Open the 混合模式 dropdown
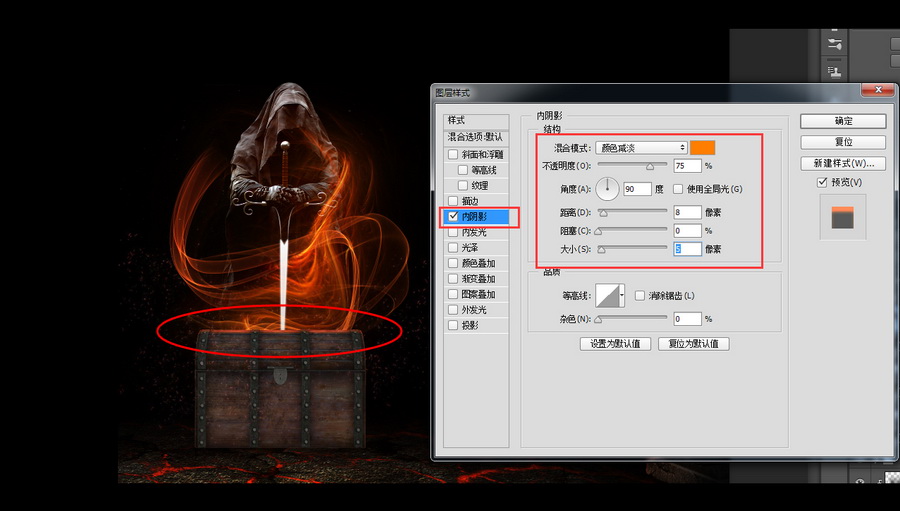The image size is (900, 511). (x=641, y=148)
